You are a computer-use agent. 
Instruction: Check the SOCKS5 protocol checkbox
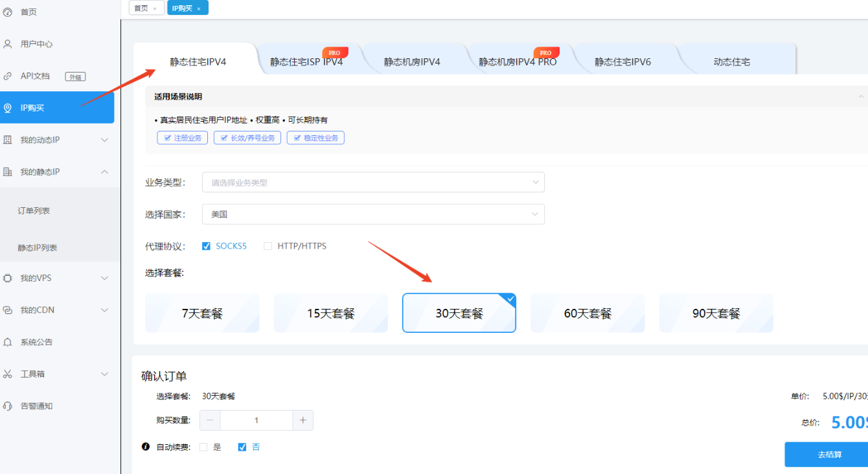(207, 246)
